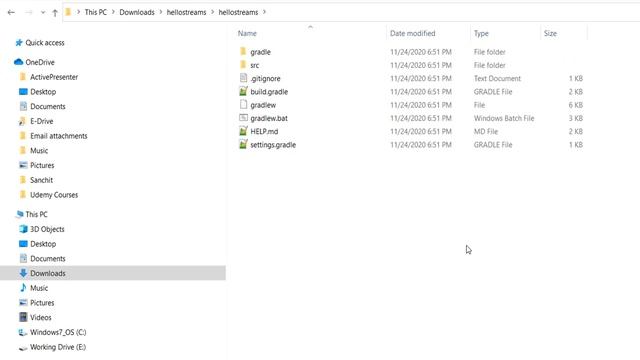Click the Music note icon under This PC

pyautogui.click(x=23, y=288)
